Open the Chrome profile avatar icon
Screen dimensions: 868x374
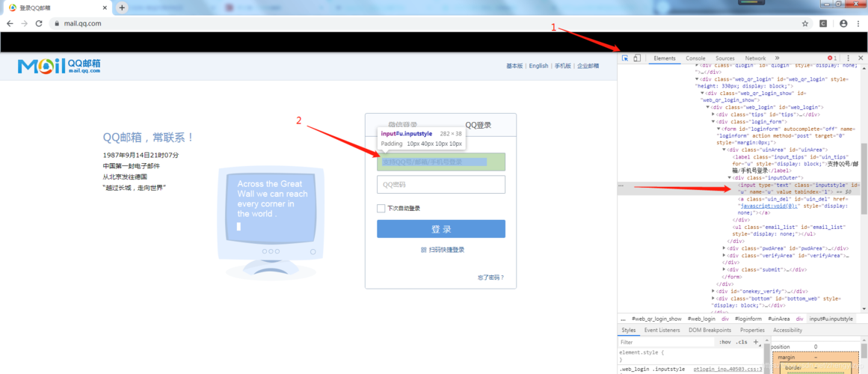843,24
